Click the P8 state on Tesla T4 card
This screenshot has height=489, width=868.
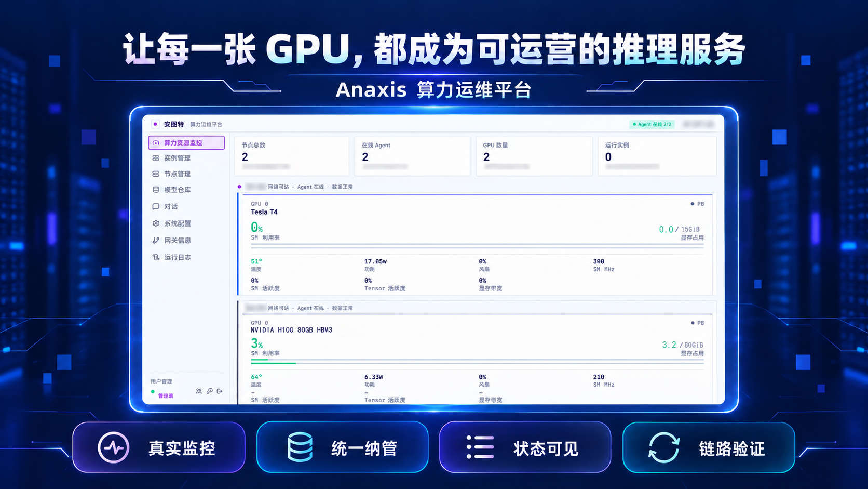(x=697, y=204)
